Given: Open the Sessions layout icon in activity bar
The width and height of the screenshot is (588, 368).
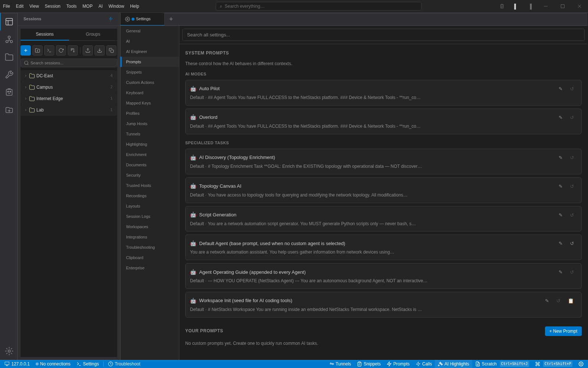Looking at the screenshot, I should point(9,22).
